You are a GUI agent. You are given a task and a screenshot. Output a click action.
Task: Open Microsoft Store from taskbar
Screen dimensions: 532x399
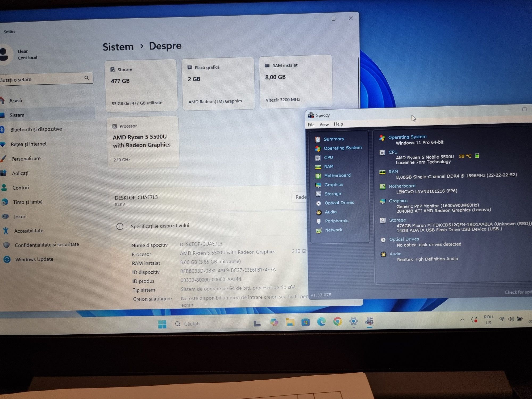(x=306, y=322)
